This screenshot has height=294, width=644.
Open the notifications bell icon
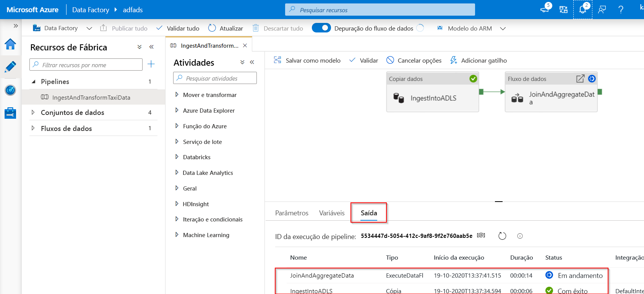(582, 9)
